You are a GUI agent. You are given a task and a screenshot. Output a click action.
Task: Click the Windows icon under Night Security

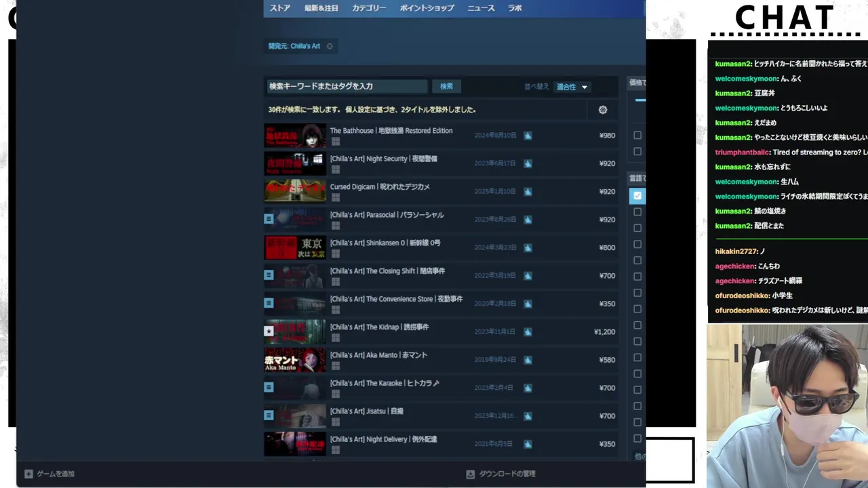coord(335,169)
